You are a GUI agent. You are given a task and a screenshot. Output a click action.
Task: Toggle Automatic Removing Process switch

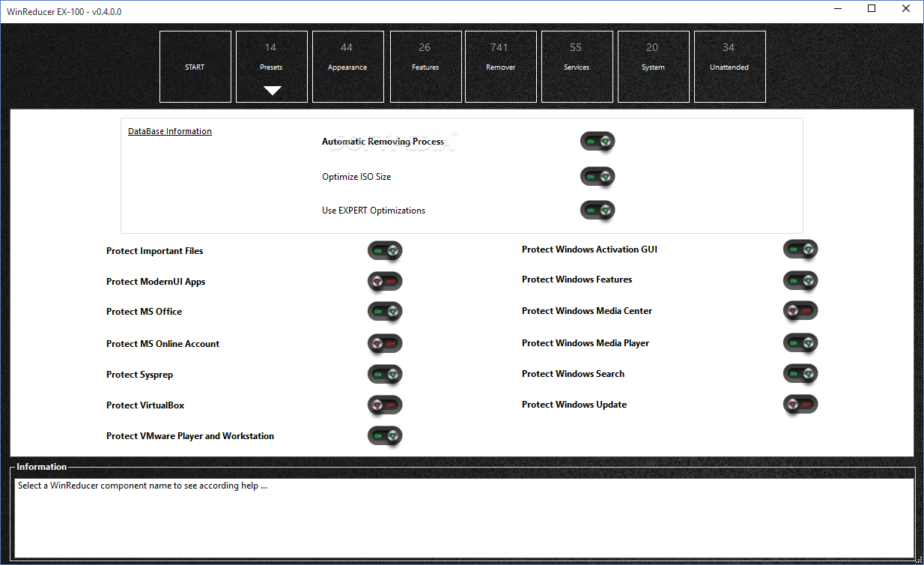click(x=597, y=142)
